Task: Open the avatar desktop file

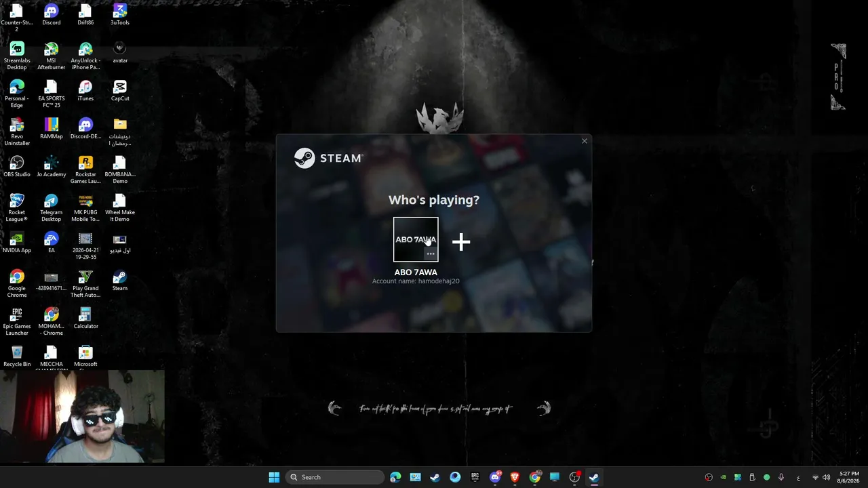Action: pyautogui.click(x=120, y=53)
